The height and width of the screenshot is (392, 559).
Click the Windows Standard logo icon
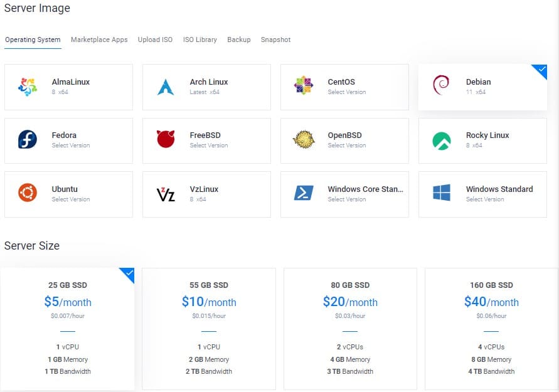click(x=442, y=193)
